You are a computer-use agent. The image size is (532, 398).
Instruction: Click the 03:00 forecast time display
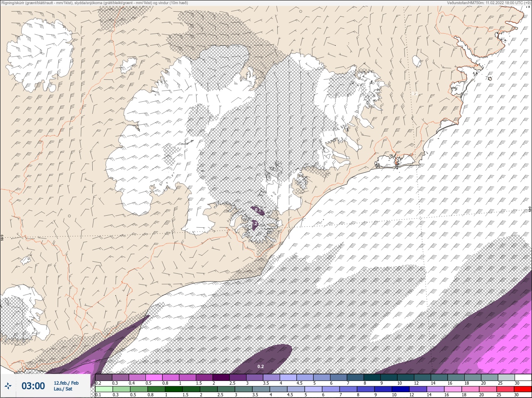click(x=33, y=386)
